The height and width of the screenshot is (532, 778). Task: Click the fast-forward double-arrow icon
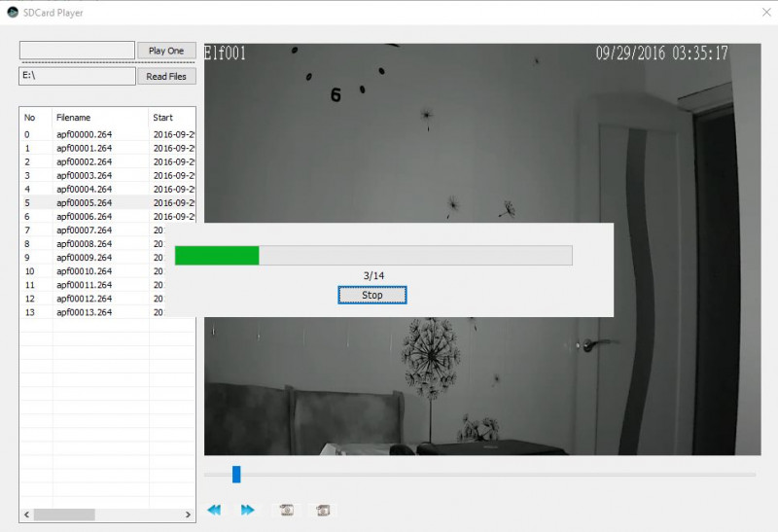click(247, 510)
